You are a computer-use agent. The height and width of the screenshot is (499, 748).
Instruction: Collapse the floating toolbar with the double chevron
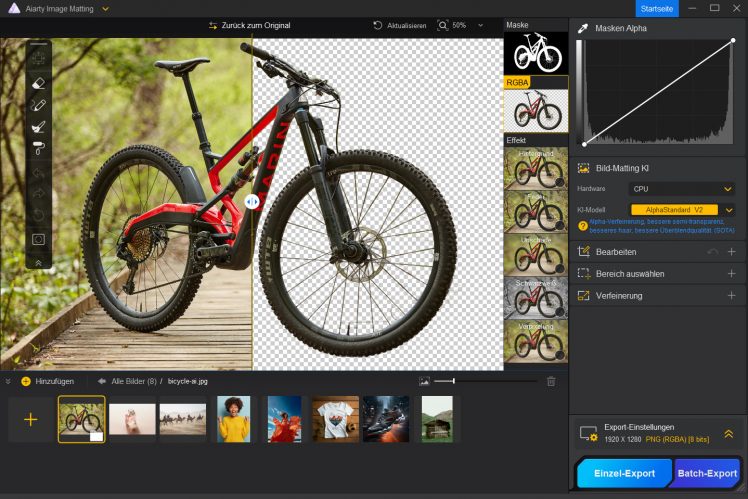(39, 263)
